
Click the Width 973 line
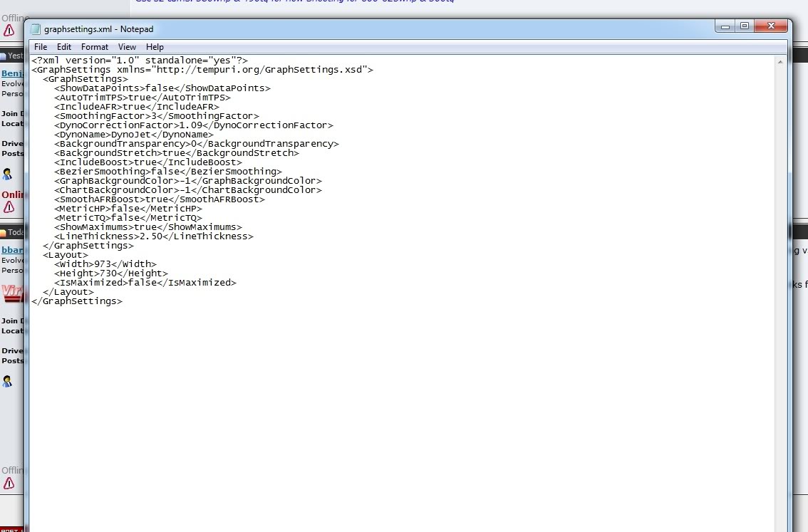point(105,264)
